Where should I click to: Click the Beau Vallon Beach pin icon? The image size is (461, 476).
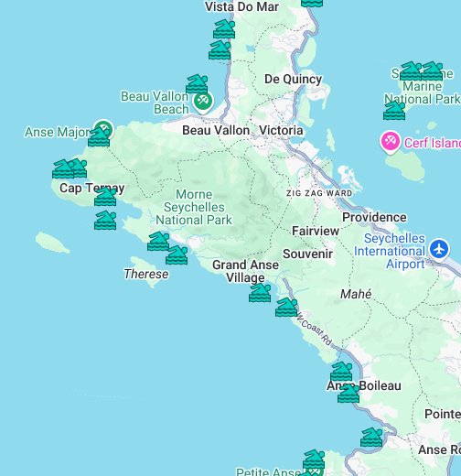(x=203, y=102)
